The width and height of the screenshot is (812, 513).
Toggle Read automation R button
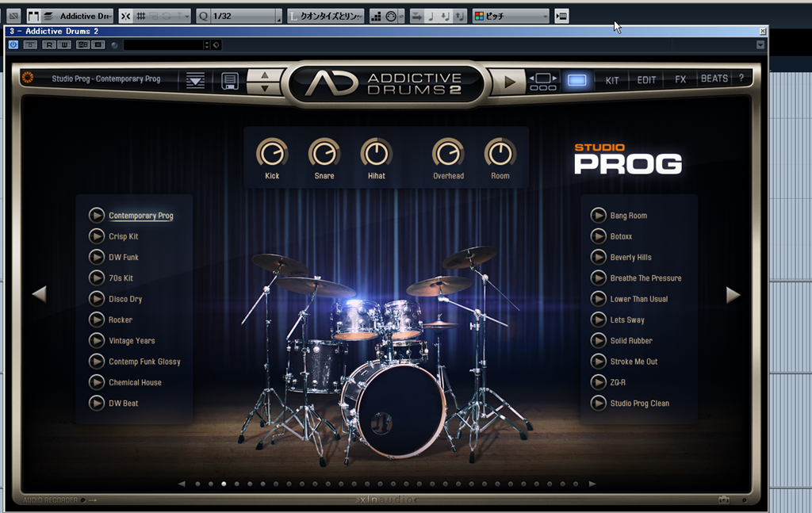tap(48, 45)
